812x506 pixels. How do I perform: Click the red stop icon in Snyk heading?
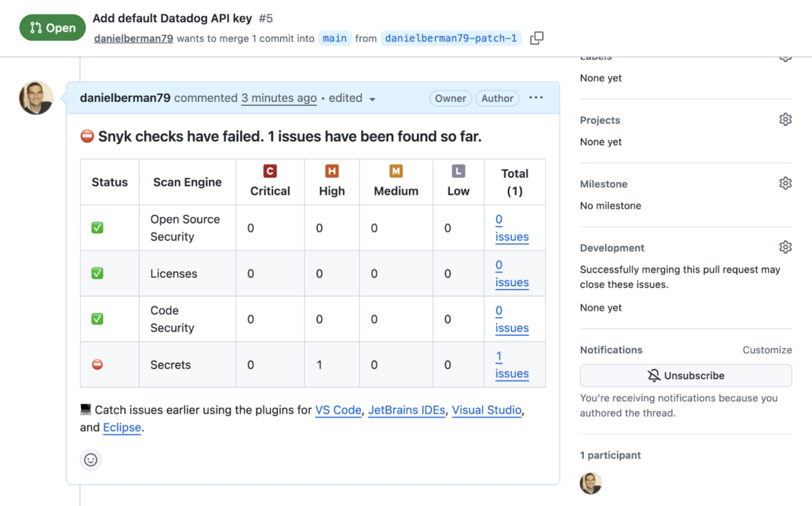click(x=87, y=136)
